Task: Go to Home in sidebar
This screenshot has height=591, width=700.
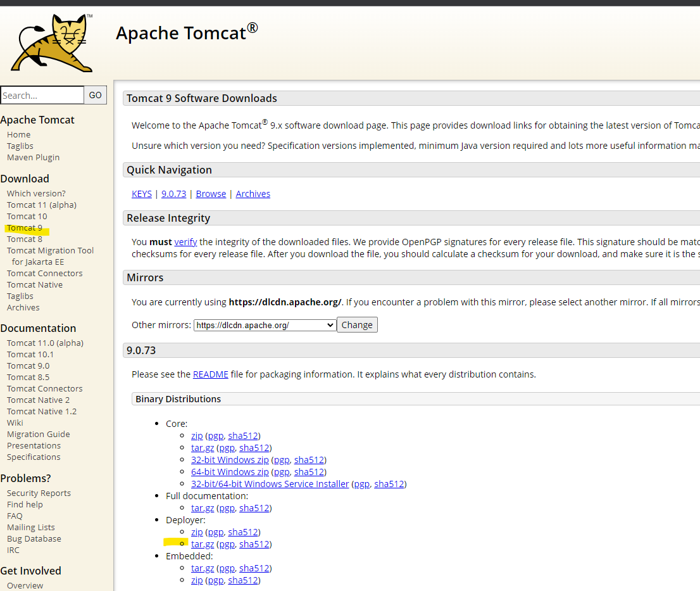Action: (19, 134)
